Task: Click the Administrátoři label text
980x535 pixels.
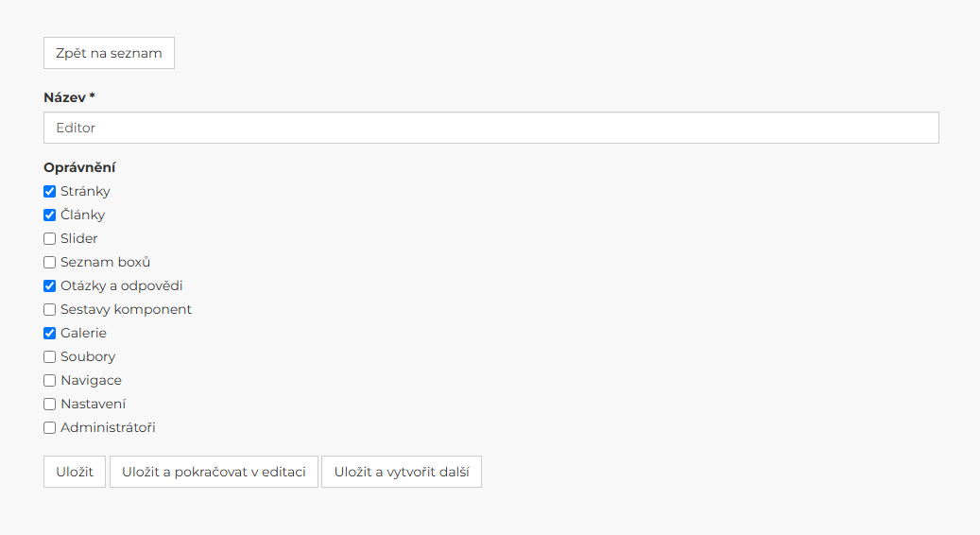Action: (x=108, y=427)
